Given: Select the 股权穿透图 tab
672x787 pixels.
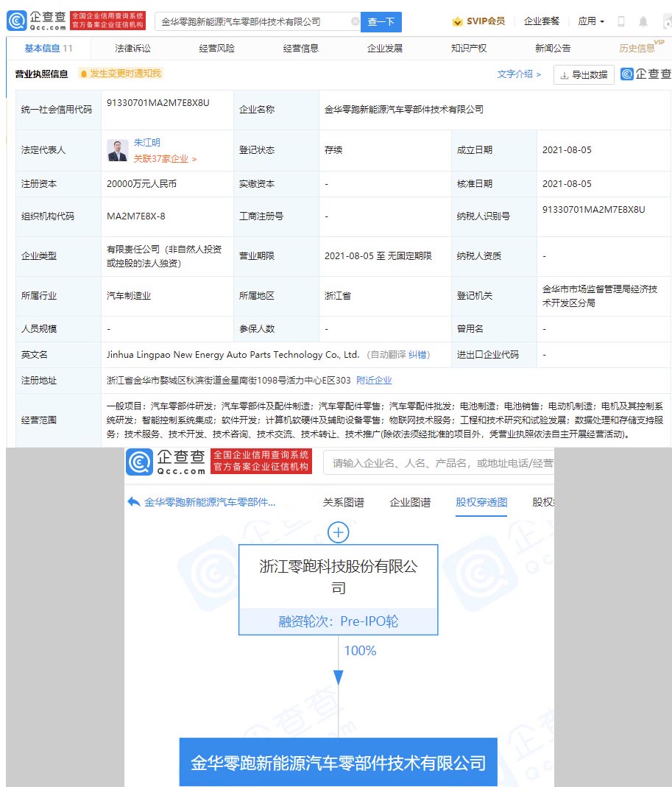Looking at the screenshot, I should pos(481,502).
